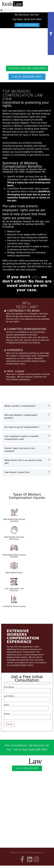Image resolution: width=54 pixels, height=868 pixels.
Task: Expand the 'Who Pays Workers' Compensation benefits?' question
Action: pos(27,416)
